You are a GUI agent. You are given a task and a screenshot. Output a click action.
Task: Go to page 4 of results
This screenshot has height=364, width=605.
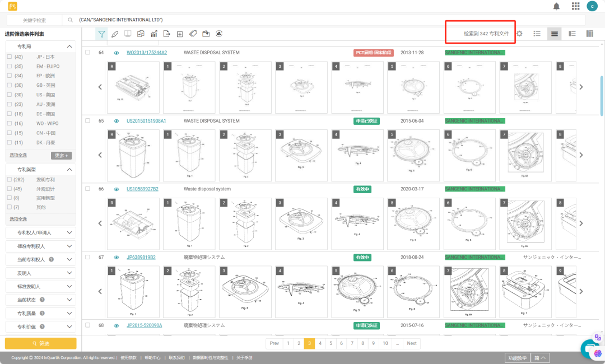[320, 343]
